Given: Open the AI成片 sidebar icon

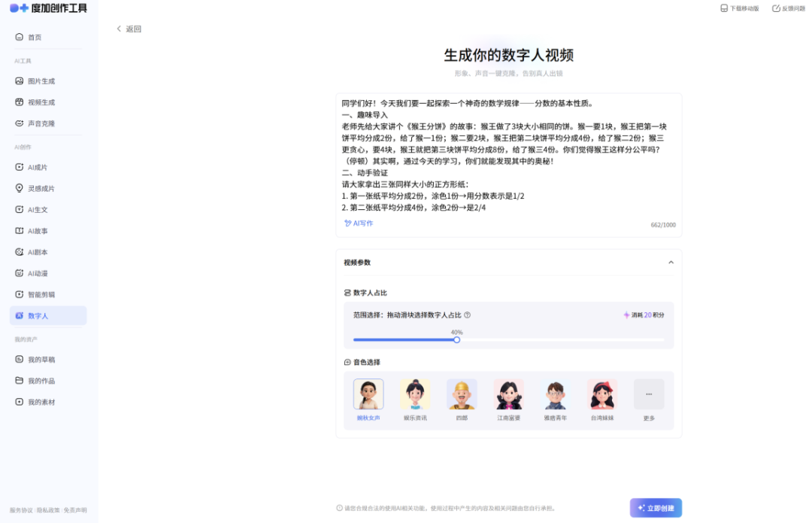Looking at the screenshot, I should point(19,167).
